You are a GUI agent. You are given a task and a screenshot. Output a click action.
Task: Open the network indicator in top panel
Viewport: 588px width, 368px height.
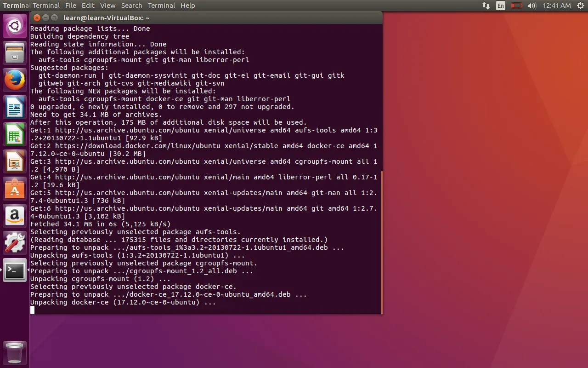tap(486, 6)
